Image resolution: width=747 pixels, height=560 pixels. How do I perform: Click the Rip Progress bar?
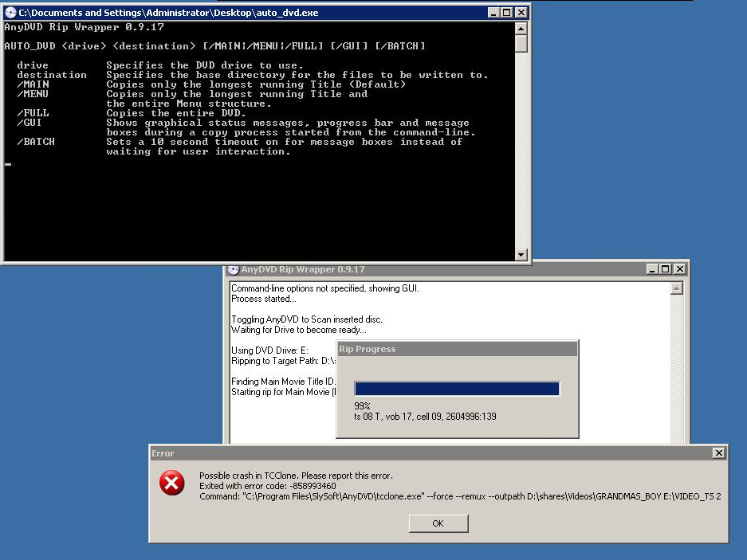457,389
